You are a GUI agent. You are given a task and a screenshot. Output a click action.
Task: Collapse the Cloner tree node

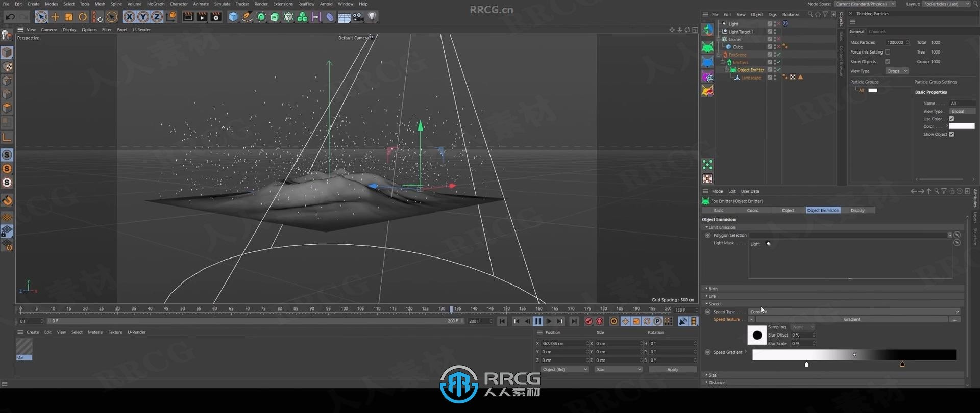coord(719,39)
